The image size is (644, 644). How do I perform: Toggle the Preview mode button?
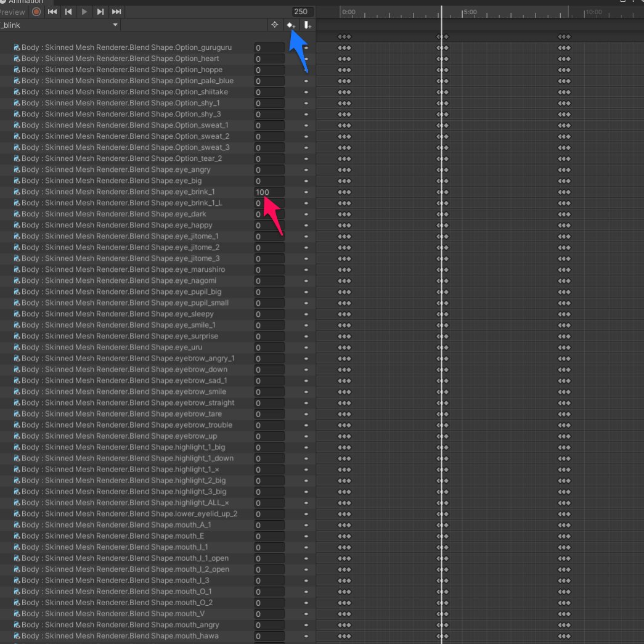coord(13,12)
